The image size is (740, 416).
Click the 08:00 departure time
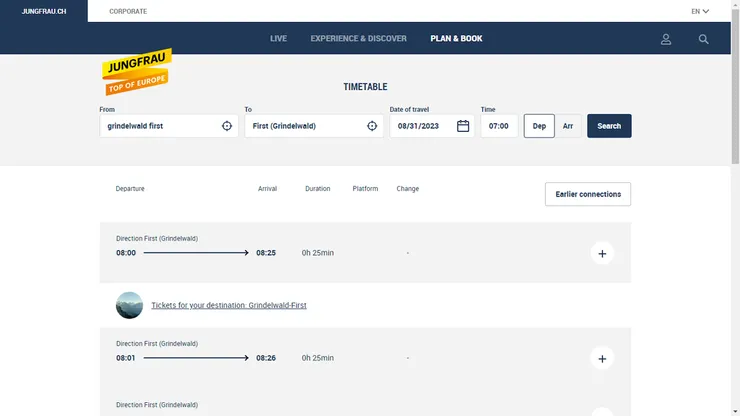click(x=126, y=253)
